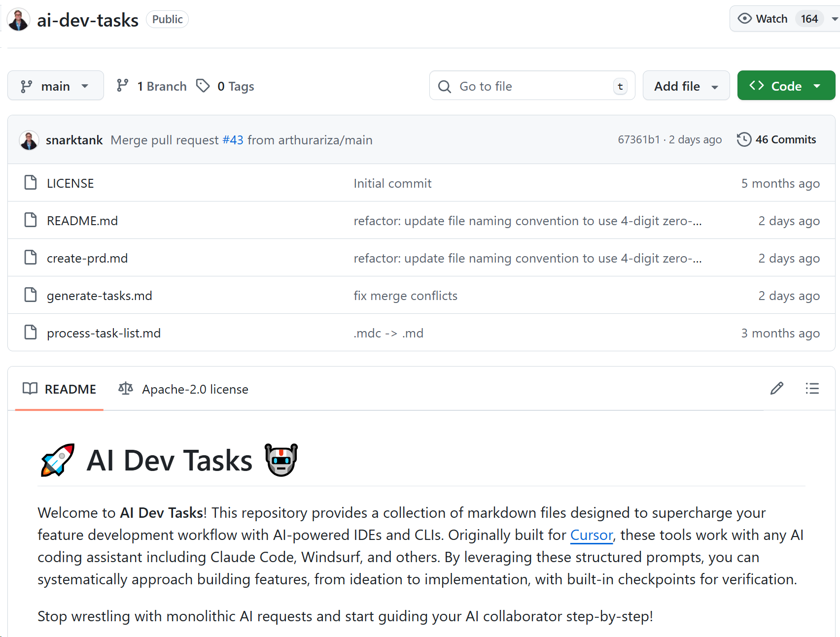Screen dimensions: 840x637
Task: Open the green Code dropdown
Action: (786, 86)
